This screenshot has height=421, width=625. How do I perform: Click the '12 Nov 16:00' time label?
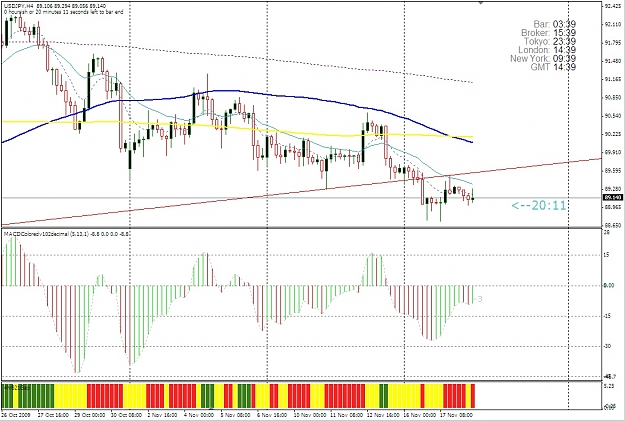[383, 415]
